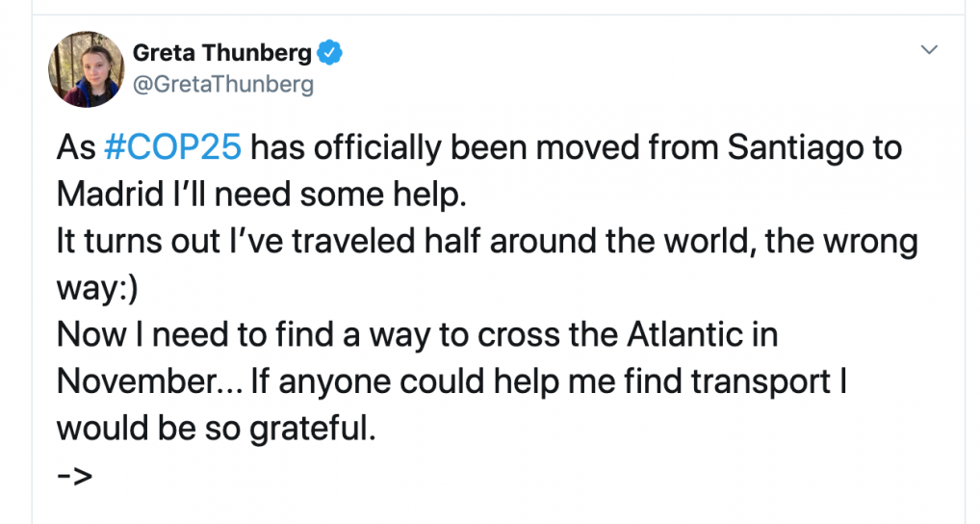Click the "->" thread continuation arrow
Screen dimensions: 980x524
point(74,474)
